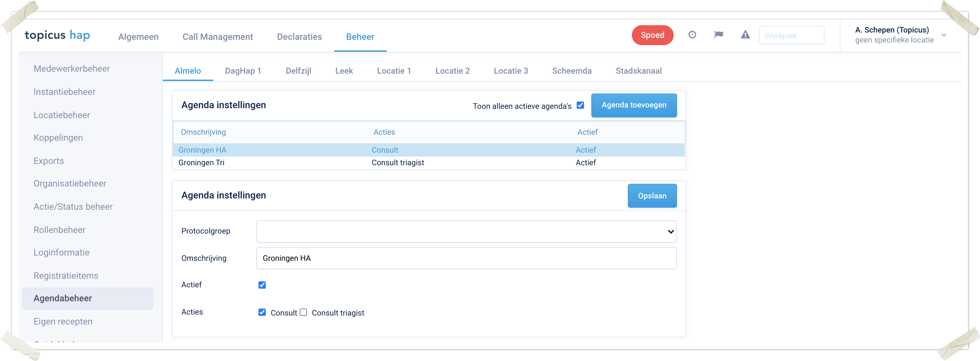Enable the Consult triagist checkbox

pyautogui.click(x=303, y=312)
